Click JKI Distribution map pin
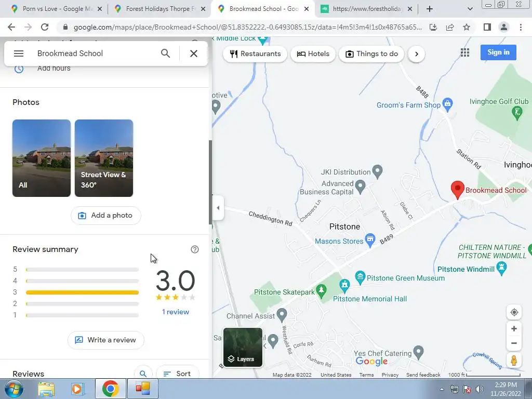 pos(377,171)
